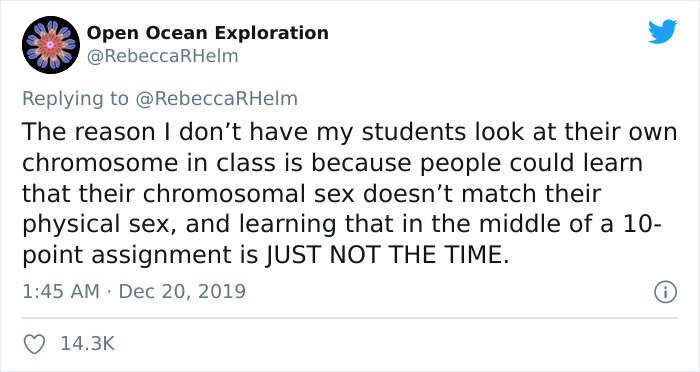Open Open Ocean Exploration profile picture
Viewport: 700px width, 372px height.
pos(51,45)
